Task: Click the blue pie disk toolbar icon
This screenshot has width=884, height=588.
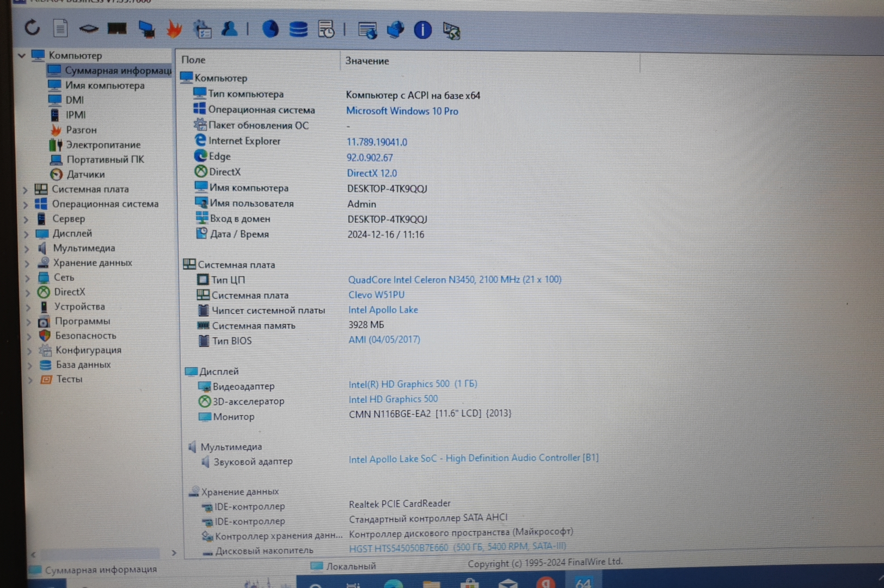Action: point(270,29)
